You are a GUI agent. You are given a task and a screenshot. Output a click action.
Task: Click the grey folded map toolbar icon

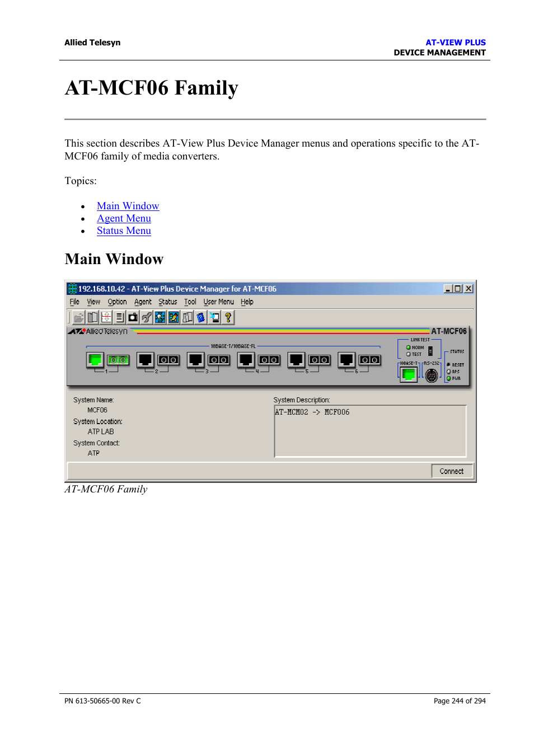tap(187, 318)
